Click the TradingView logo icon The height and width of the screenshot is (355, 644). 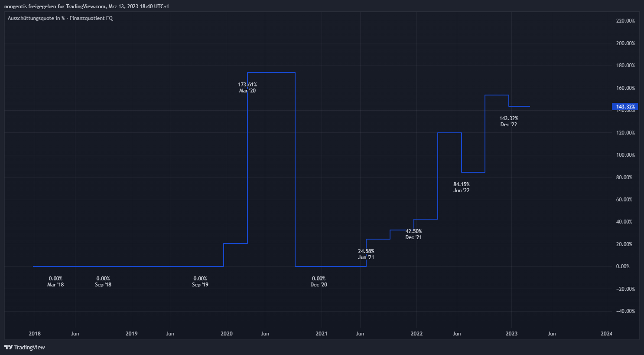coord(8,347)
